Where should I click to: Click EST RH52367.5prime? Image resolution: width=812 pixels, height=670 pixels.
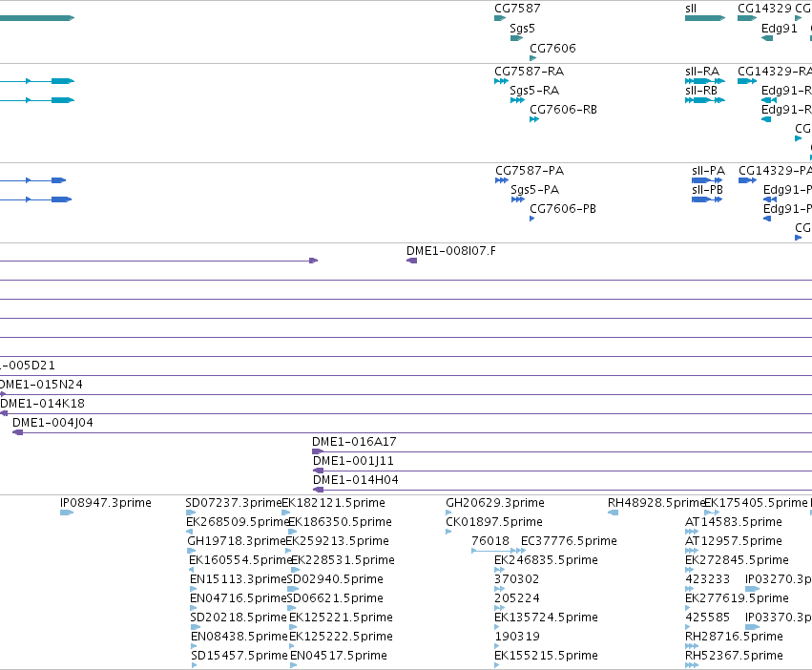coord(734,657)
